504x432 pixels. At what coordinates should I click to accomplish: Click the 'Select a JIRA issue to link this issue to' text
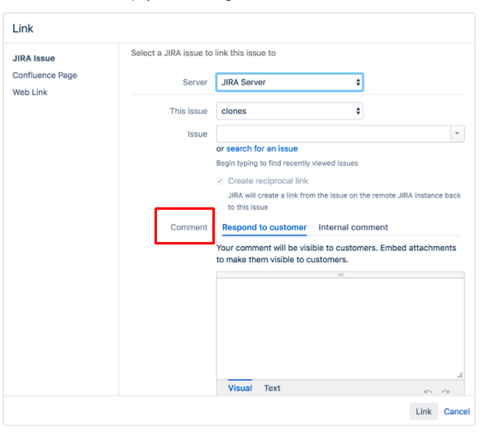203,53
